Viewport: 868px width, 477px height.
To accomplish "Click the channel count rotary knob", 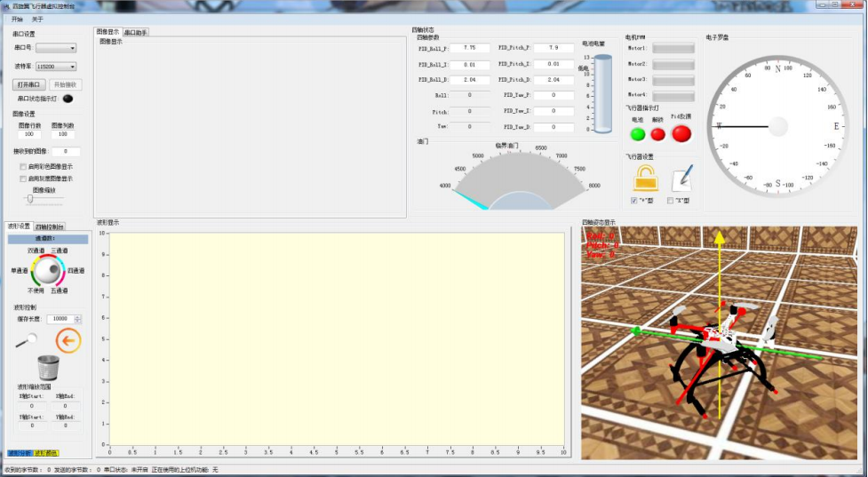I will pos(48,270).
